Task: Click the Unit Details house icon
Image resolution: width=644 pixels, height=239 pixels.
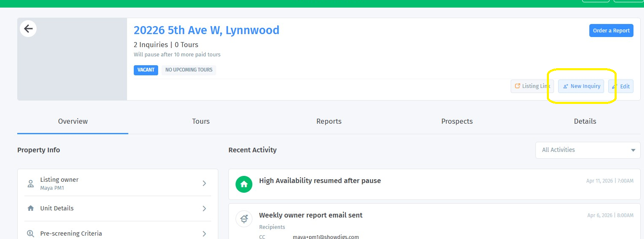Action: [x=31, y=208]
